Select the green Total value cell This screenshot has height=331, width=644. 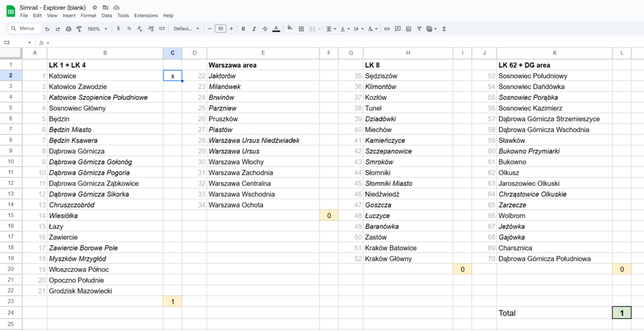click(621, 313)
